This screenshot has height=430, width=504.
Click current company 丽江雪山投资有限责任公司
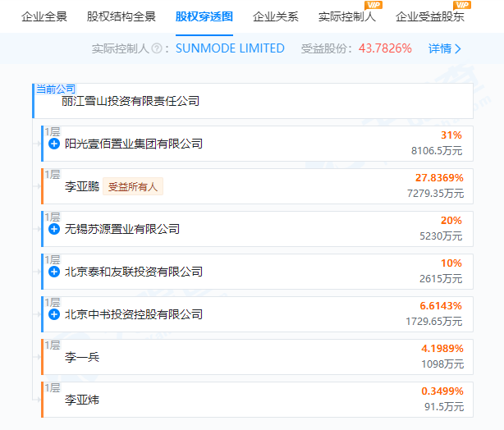pyautogui.click(x=131, y=102)
